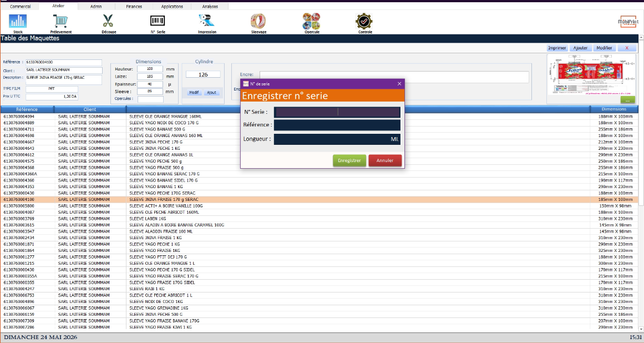This screenshot has width=644, height=343.
Task: Click the Description field
Action: coord(63,79)
